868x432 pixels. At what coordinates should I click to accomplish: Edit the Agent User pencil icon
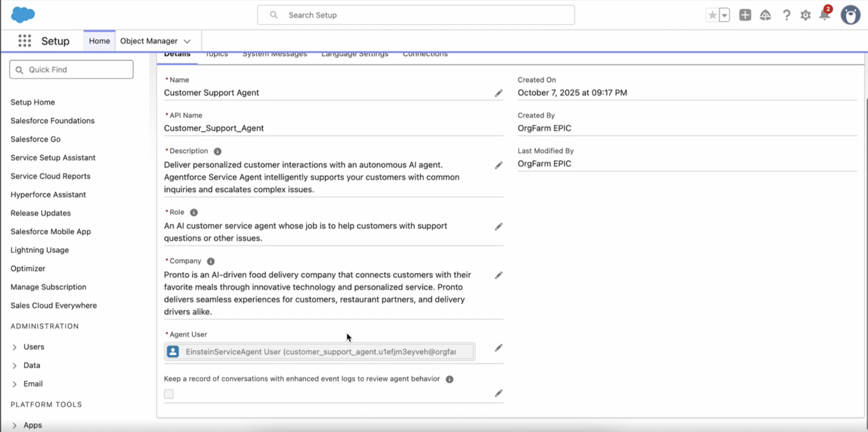point(499,347)
